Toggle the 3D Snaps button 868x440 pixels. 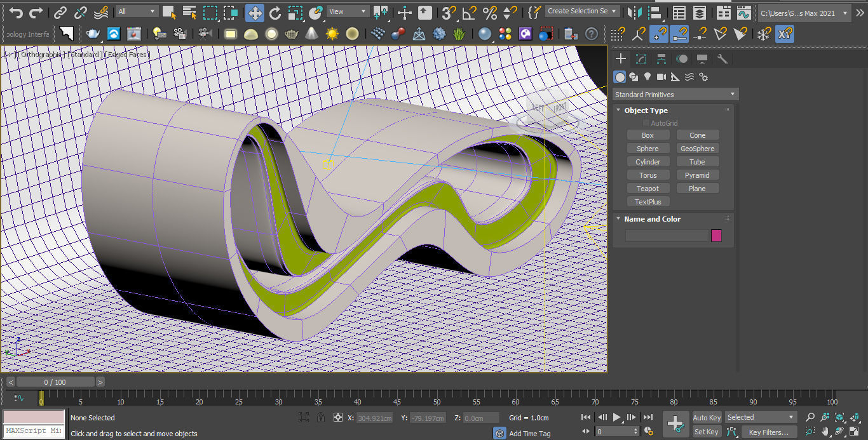click(449, 13)
